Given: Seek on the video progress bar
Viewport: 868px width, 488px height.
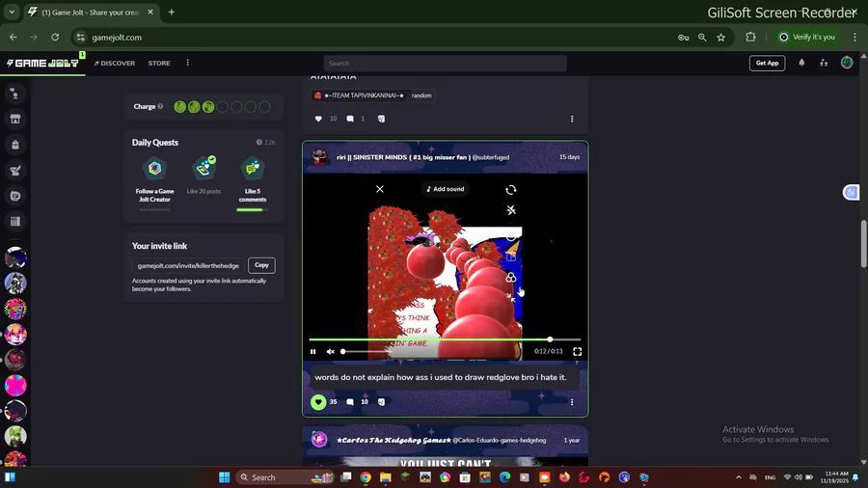Looking at the screenshot, I should (445, 339).
